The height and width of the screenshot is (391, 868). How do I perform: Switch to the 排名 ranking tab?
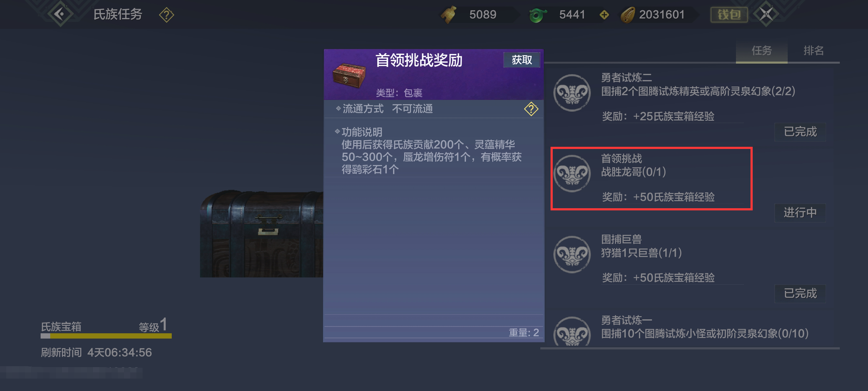coord(813,51)
